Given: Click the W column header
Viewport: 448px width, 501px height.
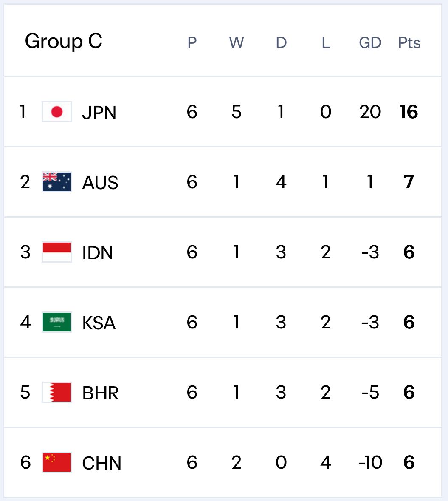Looking at the screenshot, I should tap(237, 42).
